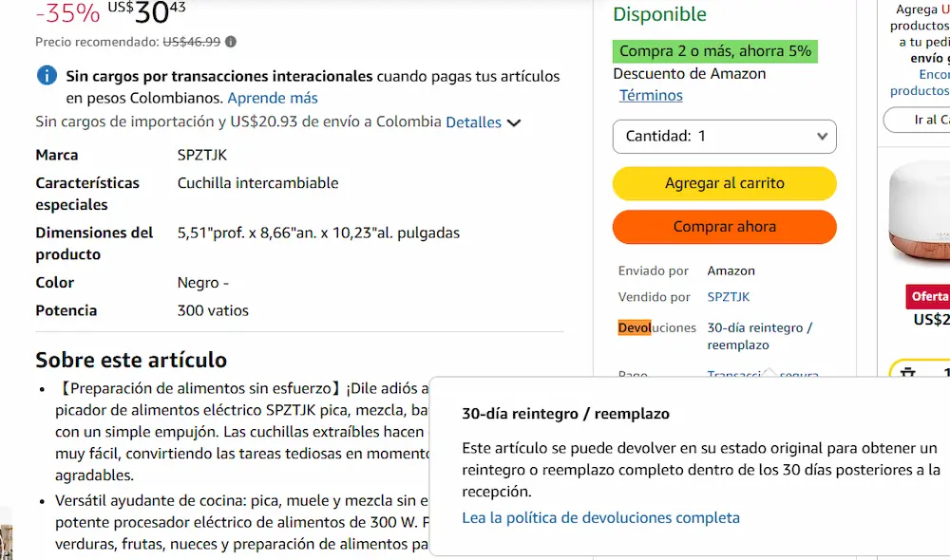Screen dimensions: 950x560
Task: Click the info icon beside the recommended price
Action: (231, 42)
